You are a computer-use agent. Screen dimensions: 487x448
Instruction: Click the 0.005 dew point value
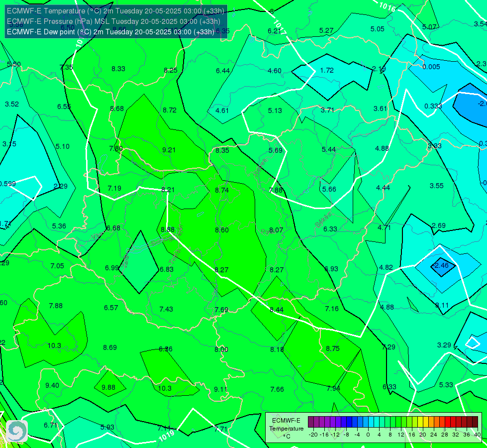coord(431,67)
